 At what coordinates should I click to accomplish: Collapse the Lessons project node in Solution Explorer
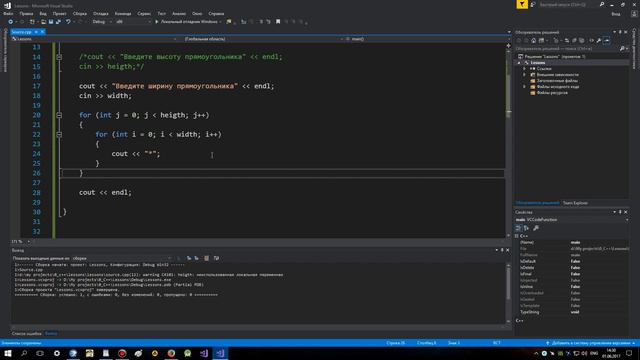coord(519,63)
